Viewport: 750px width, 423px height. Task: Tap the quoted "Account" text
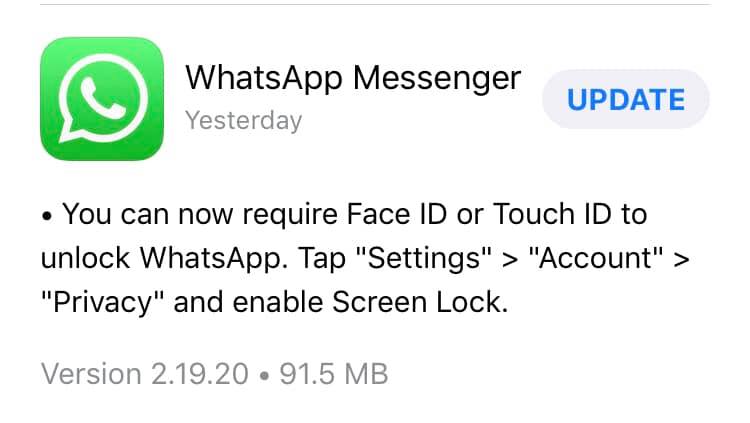[596, 258]
